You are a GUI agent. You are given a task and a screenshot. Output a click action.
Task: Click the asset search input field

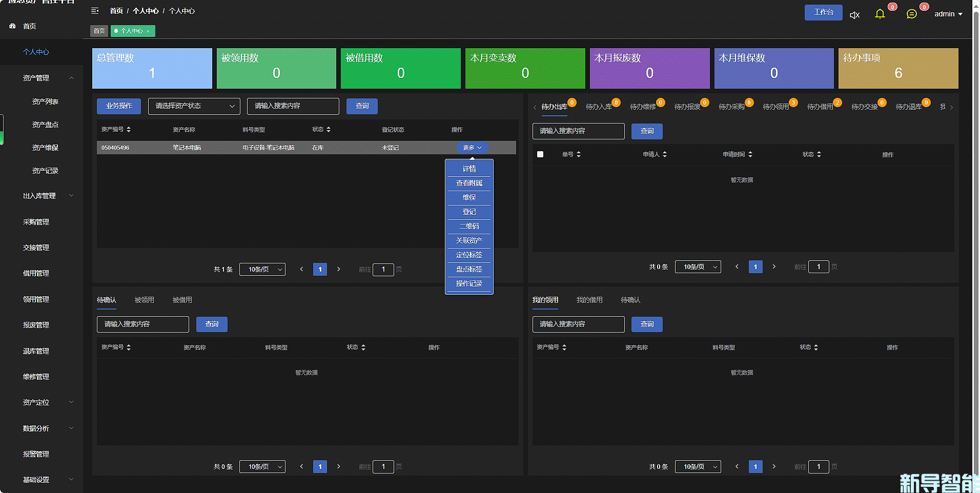pyautogui.click(x=293, y=106)
